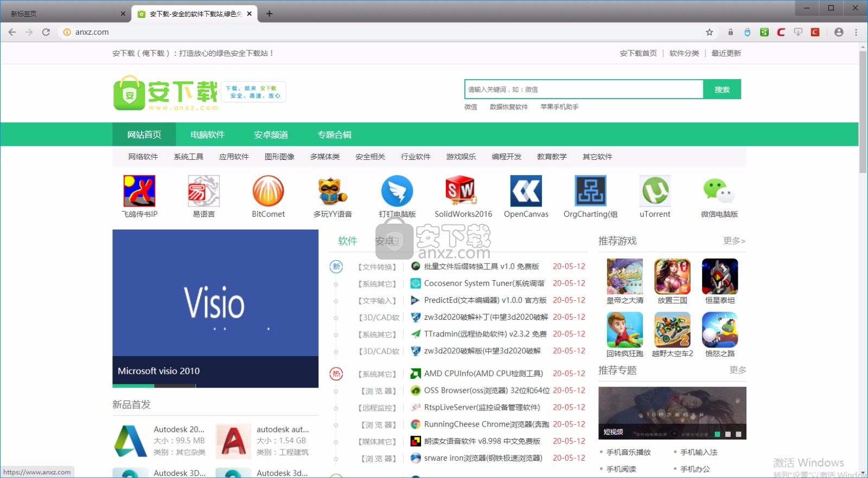
Task: Open the 易语言 software icon
Action: tap(203, 191)
